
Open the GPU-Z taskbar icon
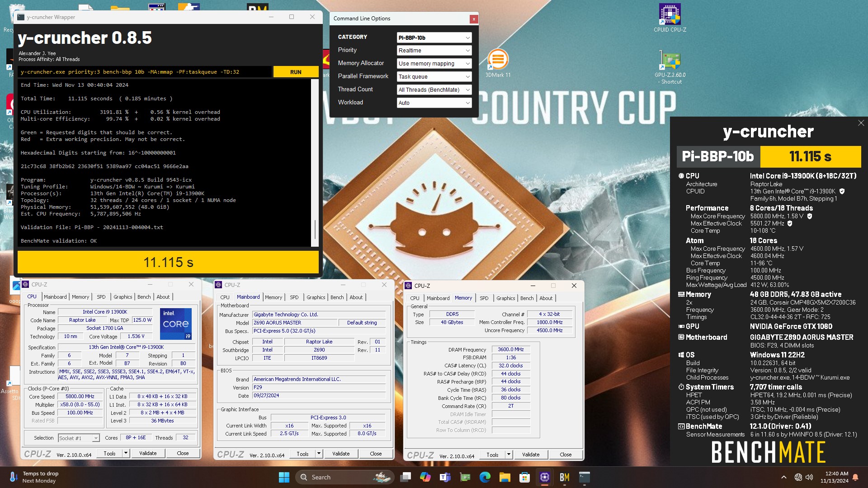tap(465, 477)
